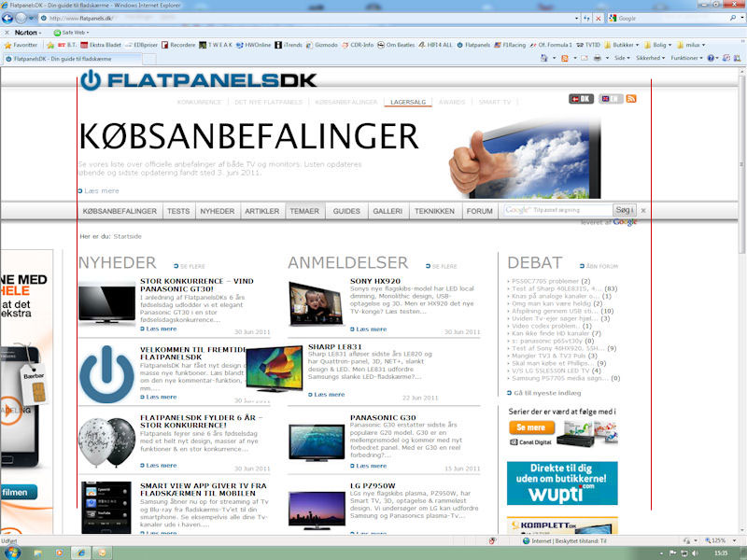Click the FlatpanelsDK power logo

91,81
